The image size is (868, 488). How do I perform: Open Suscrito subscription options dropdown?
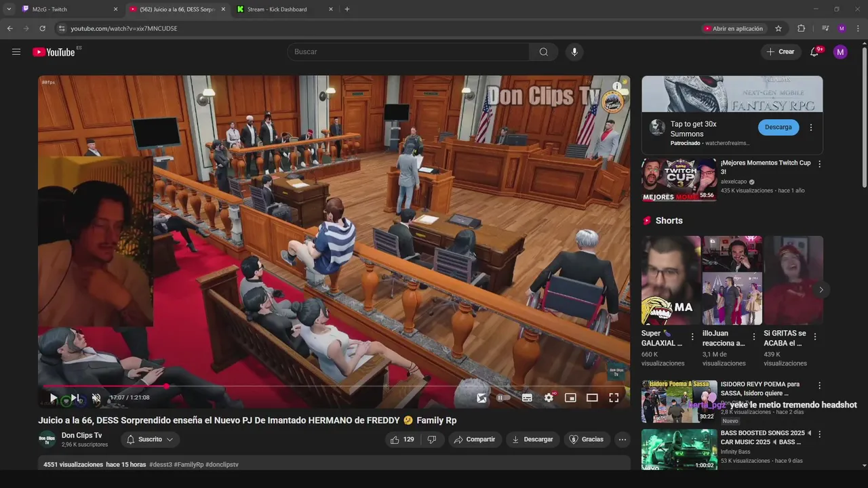point(150,439)
